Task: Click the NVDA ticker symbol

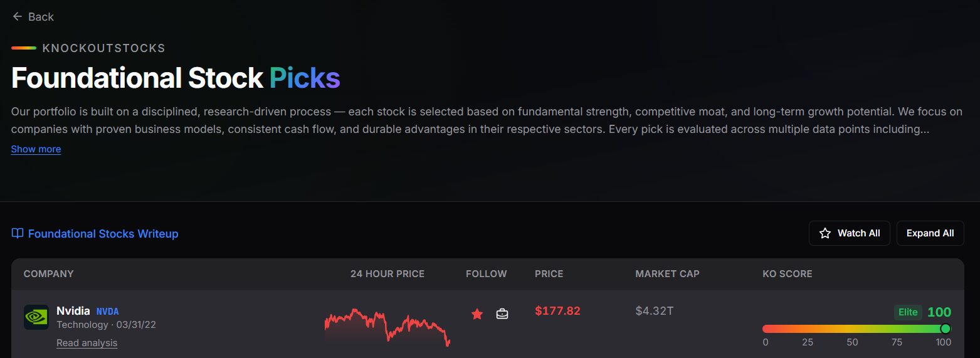Action: pyautogui.click(x=107, y=311)
